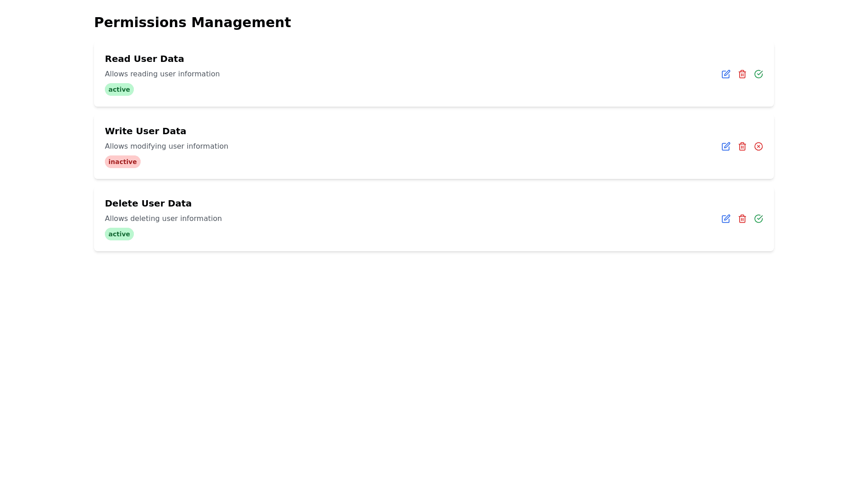Screen dimensions: 868x488
Task: Edit the Read User Data permission
Action: 726,74
